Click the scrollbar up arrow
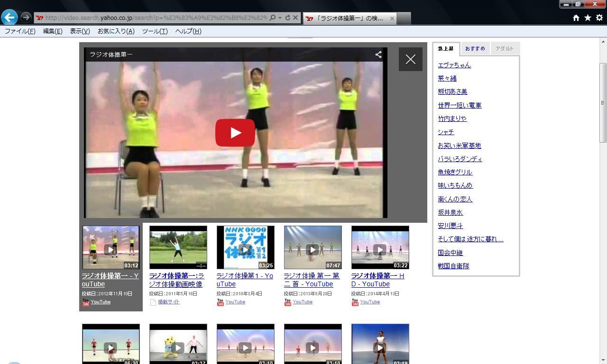This screenshot has height=364, width=607. [603, 41]
